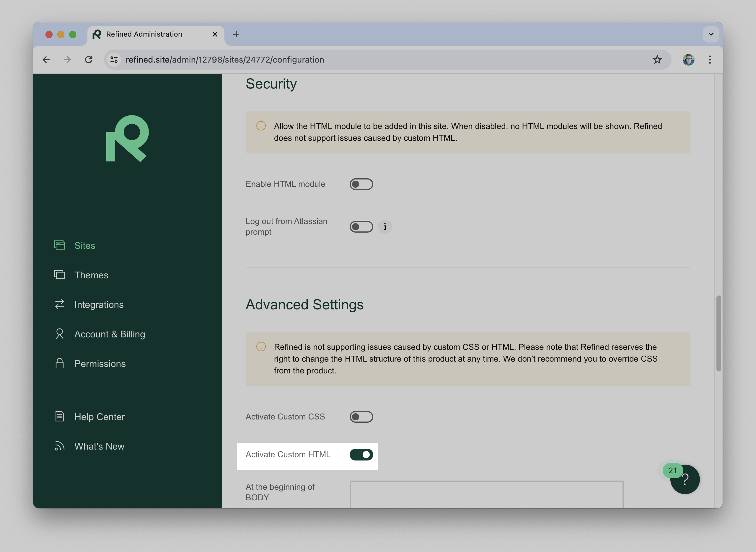Screen dimensions: 756x552
Task: Disable Activate Custom HTML switch
Action: coord(361,454)
